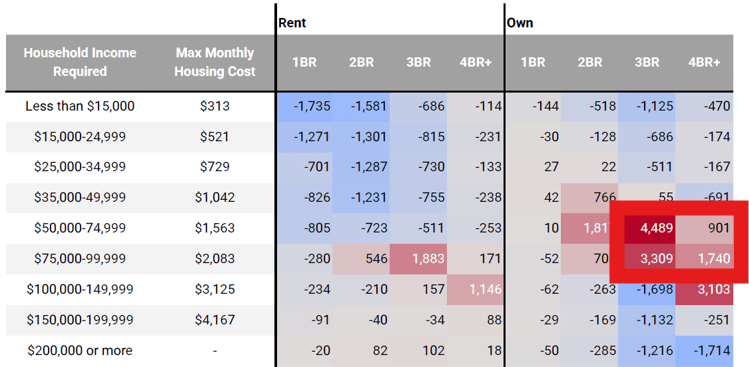
Task: Click the 1,740 cell in Own 4BR+
Action: (704, 259)
